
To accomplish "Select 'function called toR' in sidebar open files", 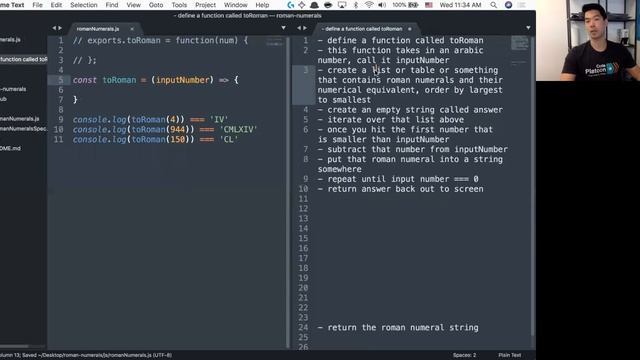I will pyautogui.click(x=23, y=59).
